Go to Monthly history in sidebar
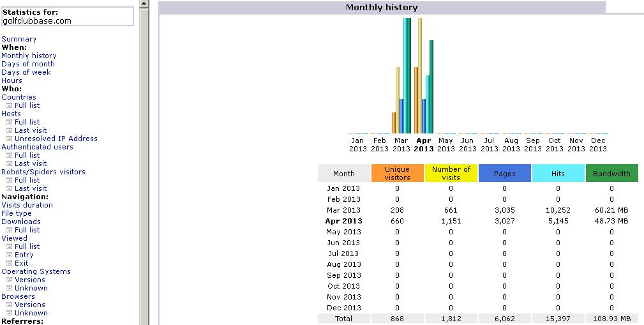Viewport: 644px width, 325px height. coord(29,56)
